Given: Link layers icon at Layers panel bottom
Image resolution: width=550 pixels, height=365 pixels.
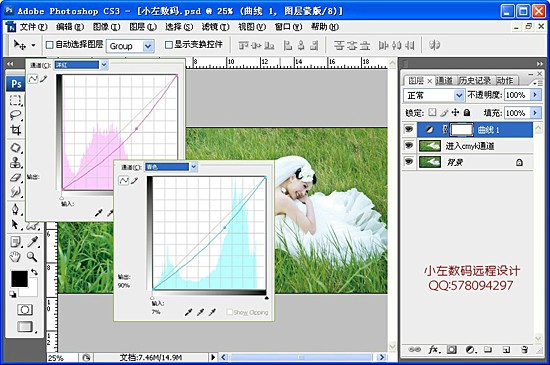Looking at the screenshot, I should click(415, 350).
